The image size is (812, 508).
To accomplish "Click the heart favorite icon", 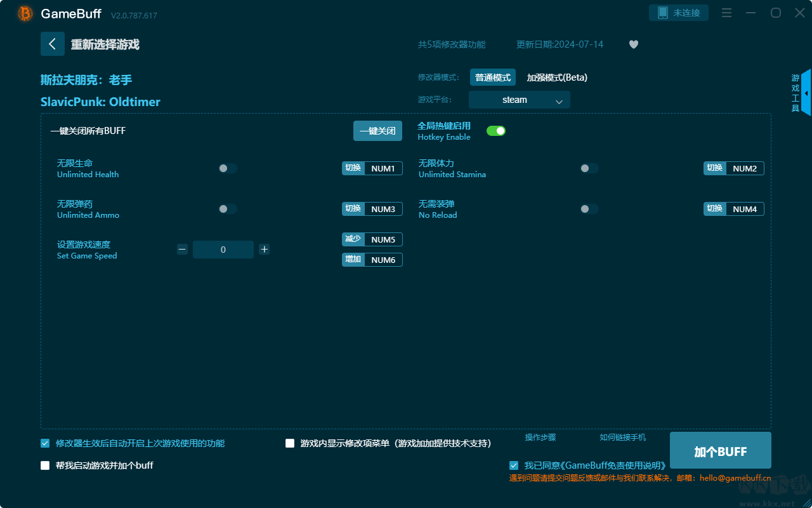I will (x=633, y=44).
